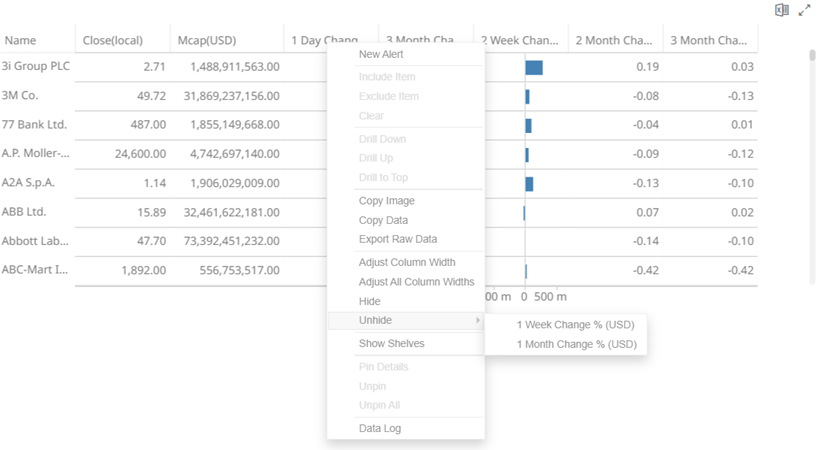Choose Adjust Column Width option
The height and width of the screenshot is (450, 821).
coord(407,262)
